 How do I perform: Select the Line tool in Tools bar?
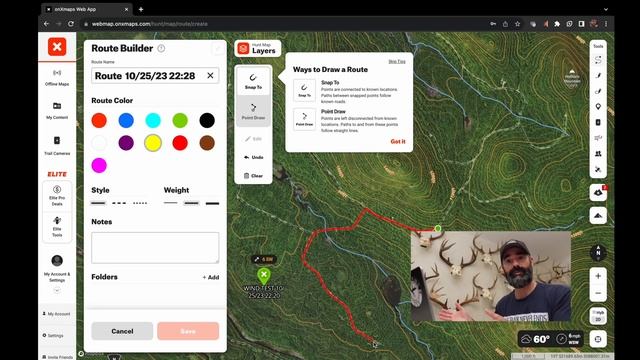(598, 76)
